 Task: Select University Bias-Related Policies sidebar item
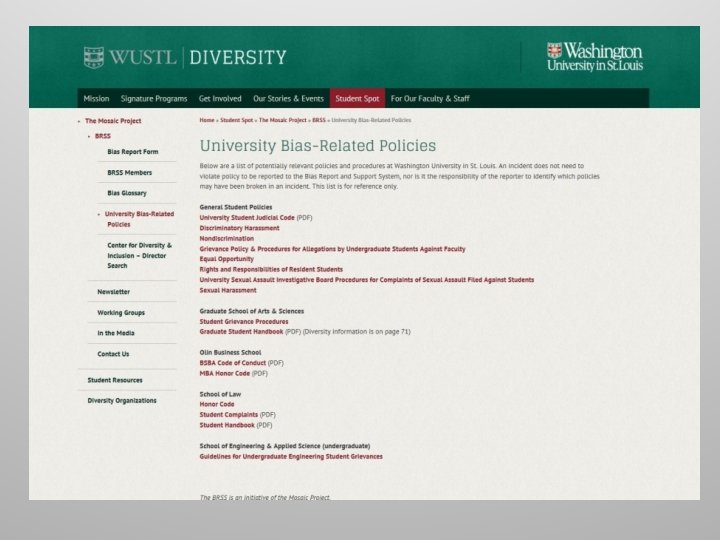coord(139,219)
